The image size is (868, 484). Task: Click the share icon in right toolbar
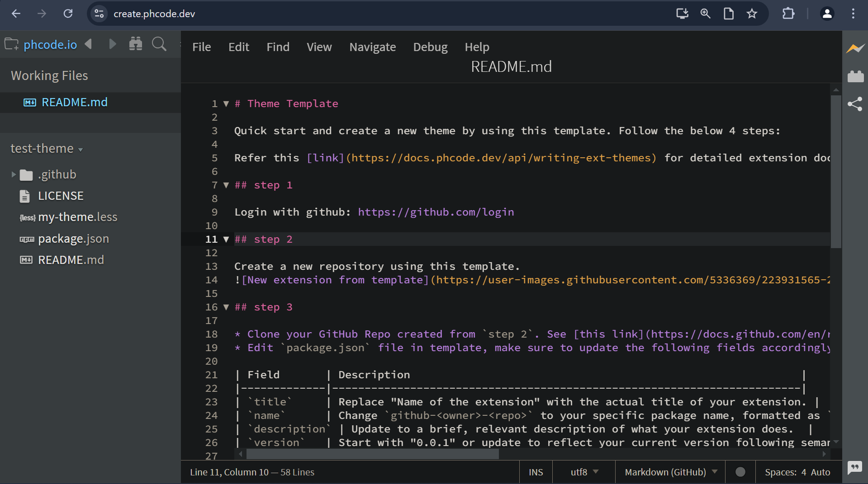[855, 104]
